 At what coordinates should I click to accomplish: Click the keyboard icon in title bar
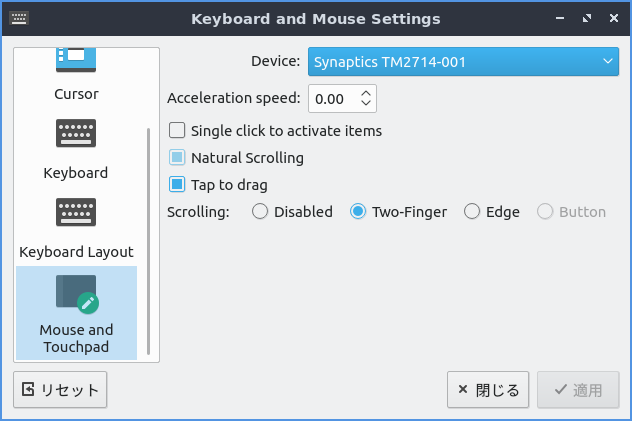click(18, 18)
